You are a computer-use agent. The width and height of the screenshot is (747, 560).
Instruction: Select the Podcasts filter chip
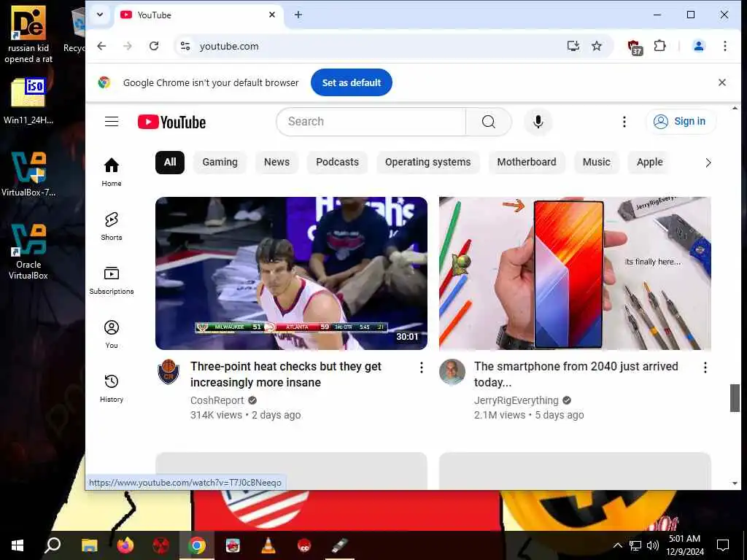337,162
